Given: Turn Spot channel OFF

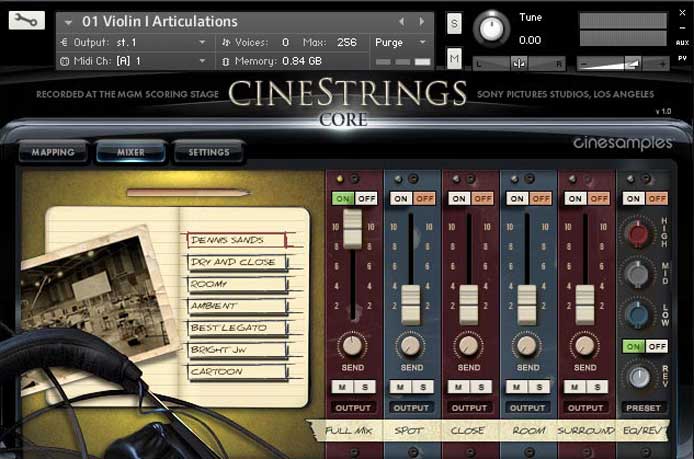Looking at the screenshot, I should [x=424, y=199].
